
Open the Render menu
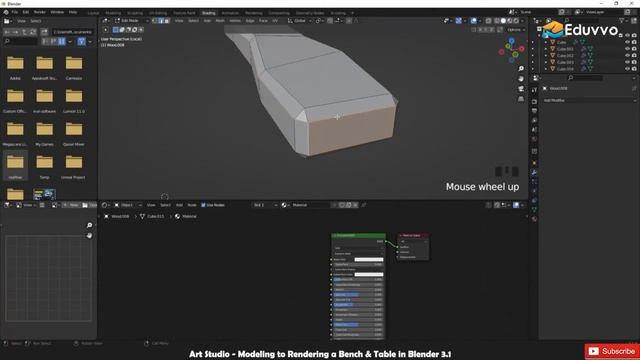click(x=40, y=12)
